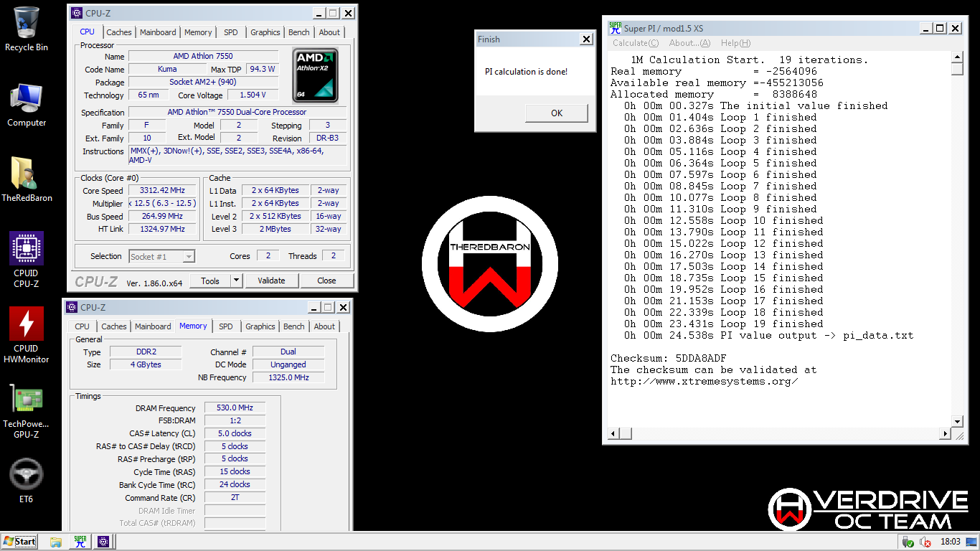Screen dimensions: 980x551
Task: Open the Recycle Bin desktop icon
Action: pyautogui.click(x=27, y=29)
